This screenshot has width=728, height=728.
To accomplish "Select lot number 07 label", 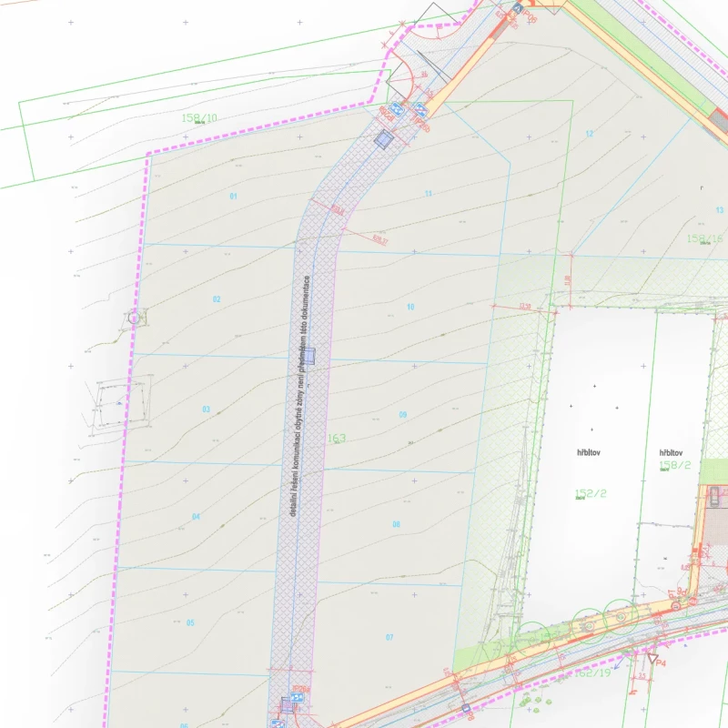I will click(389, 636).
